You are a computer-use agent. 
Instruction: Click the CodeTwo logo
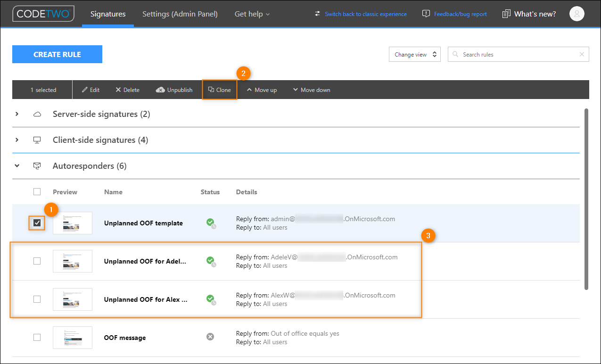point(43,14)
